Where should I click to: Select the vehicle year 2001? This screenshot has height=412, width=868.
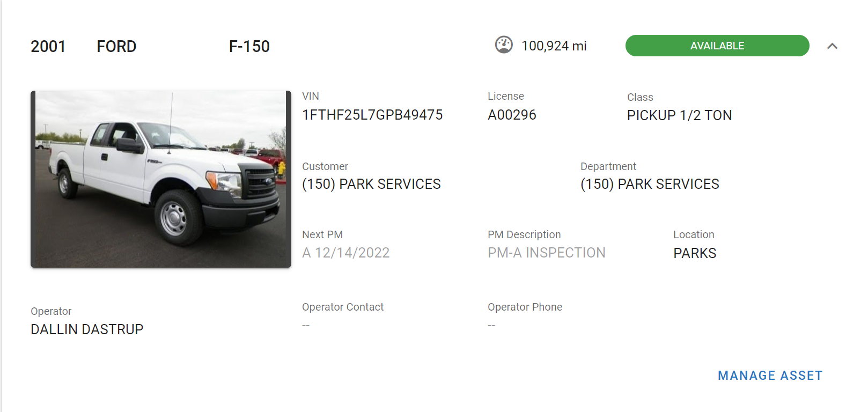click(48, 46)
